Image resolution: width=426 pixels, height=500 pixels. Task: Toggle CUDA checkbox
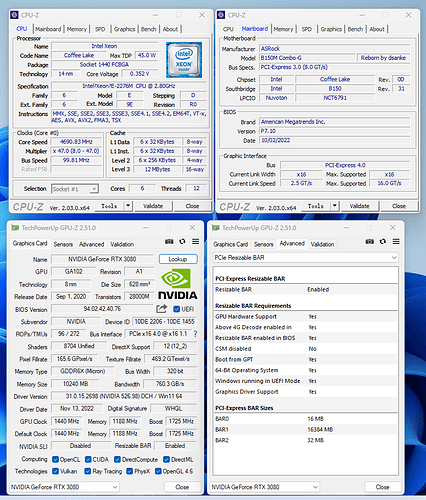point(88,459)
